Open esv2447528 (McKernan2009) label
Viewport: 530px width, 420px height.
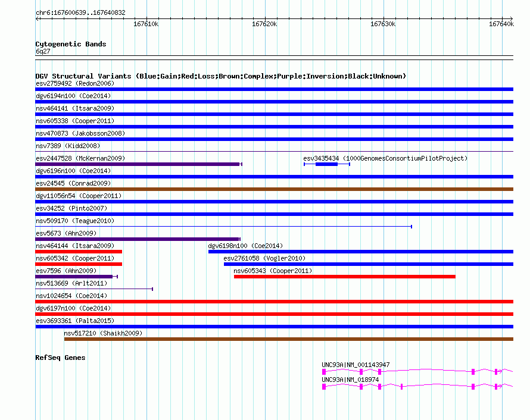point(80,158)
